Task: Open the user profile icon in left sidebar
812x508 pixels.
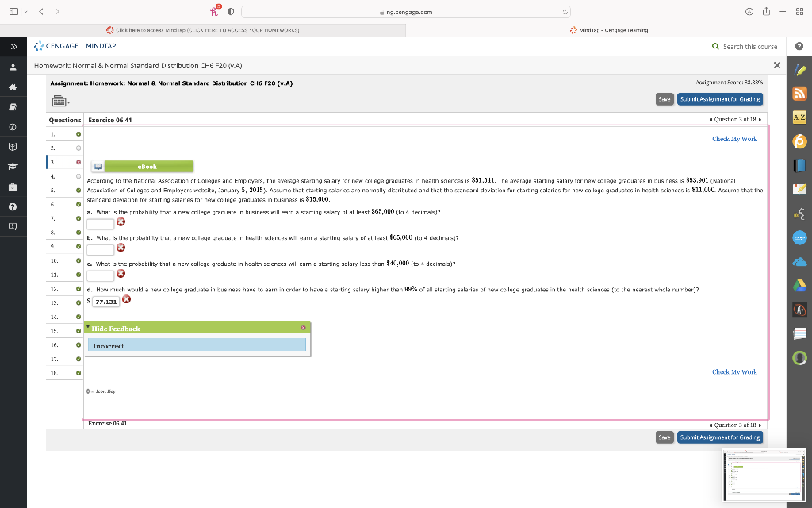Action: [x=12, y=67]
